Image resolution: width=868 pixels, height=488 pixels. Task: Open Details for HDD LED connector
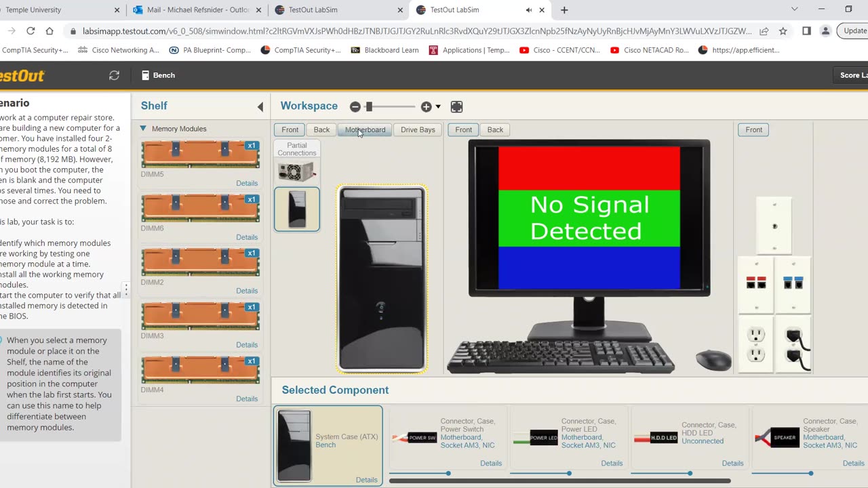pyautogui.click(x=732, y=464)
